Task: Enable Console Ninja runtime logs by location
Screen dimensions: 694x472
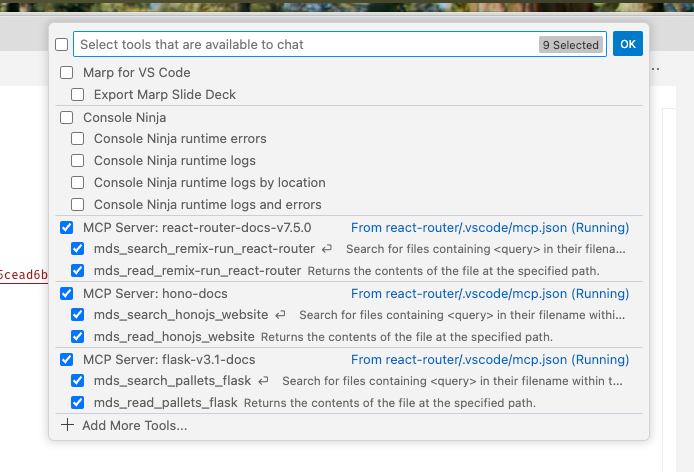Action: (78, 183)
